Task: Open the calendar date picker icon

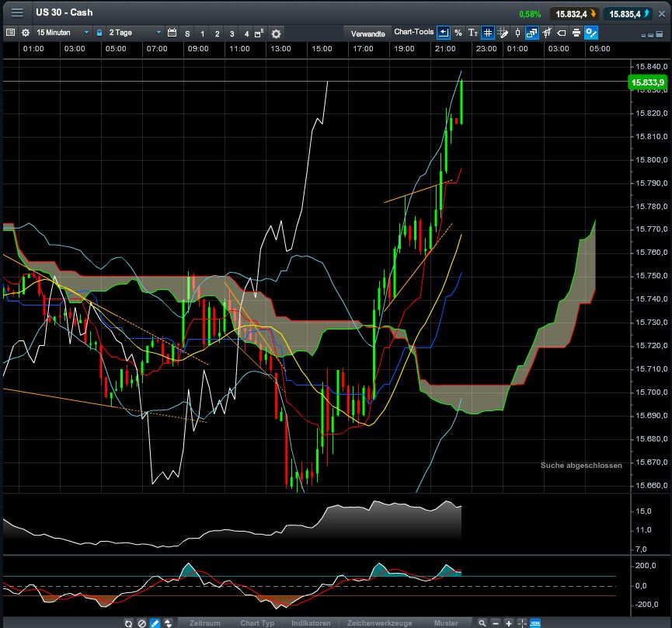Action: point(172,33)
